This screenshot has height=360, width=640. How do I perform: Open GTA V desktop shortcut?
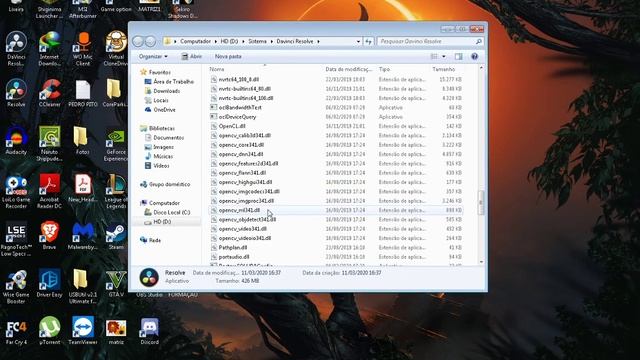point(116,283)
